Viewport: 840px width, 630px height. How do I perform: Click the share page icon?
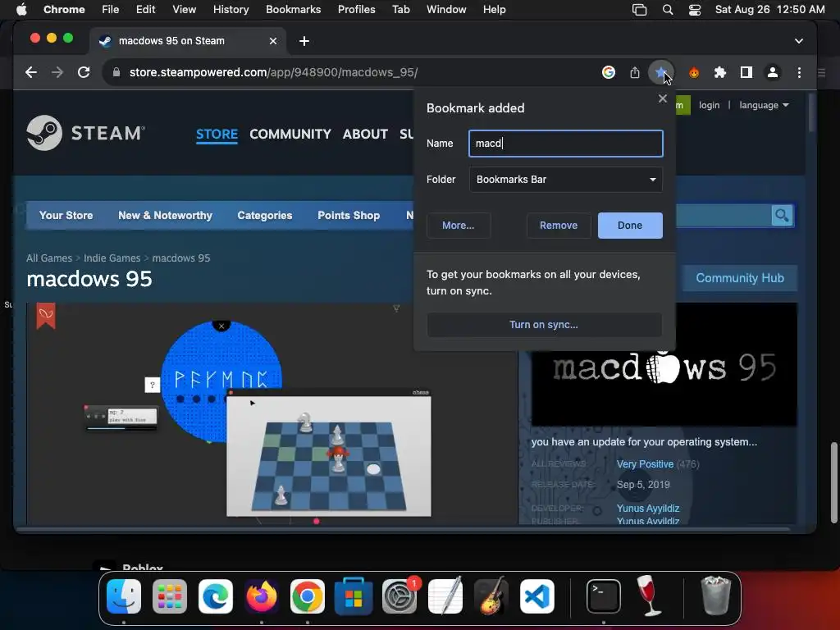click(635, 72)
